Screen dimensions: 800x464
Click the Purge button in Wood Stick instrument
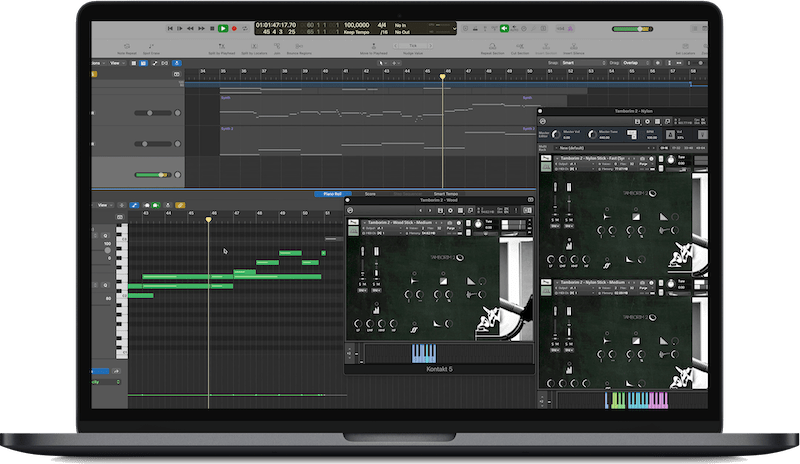tap(451, 228)
